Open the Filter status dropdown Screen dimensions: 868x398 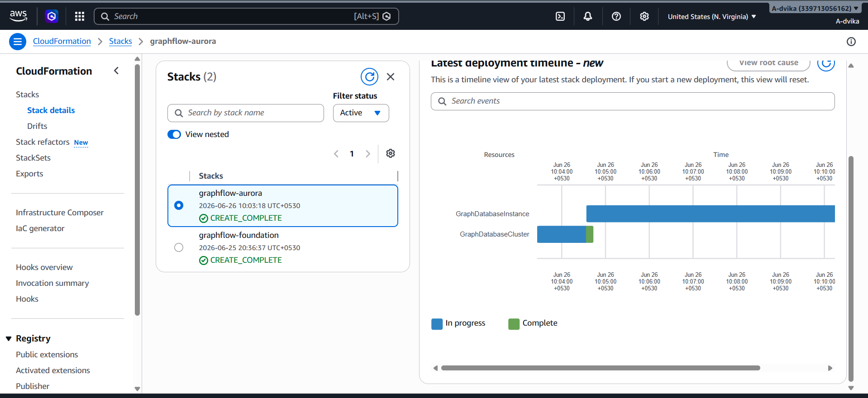361,113
